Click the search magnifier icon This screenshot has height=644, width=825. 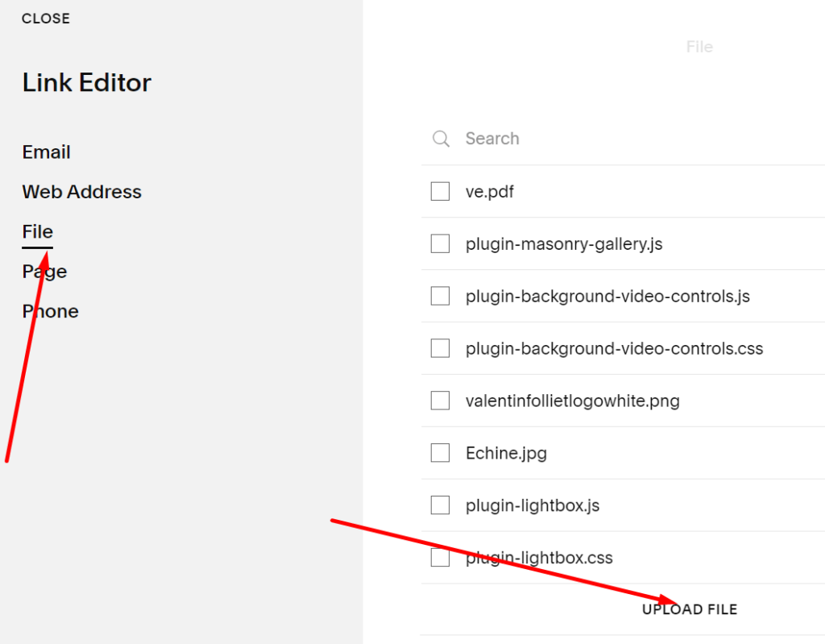pyautogui.click(x=440, y=139)
